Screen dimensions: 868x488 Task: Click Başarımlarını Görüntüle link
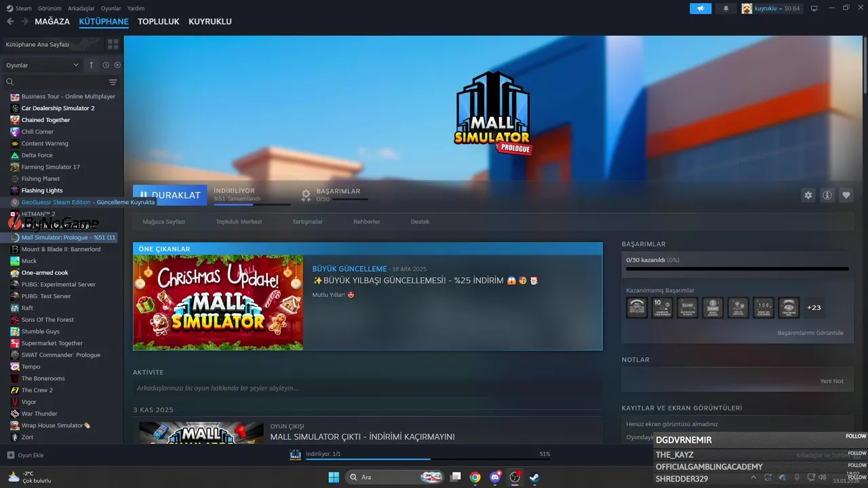click(810, 333)
